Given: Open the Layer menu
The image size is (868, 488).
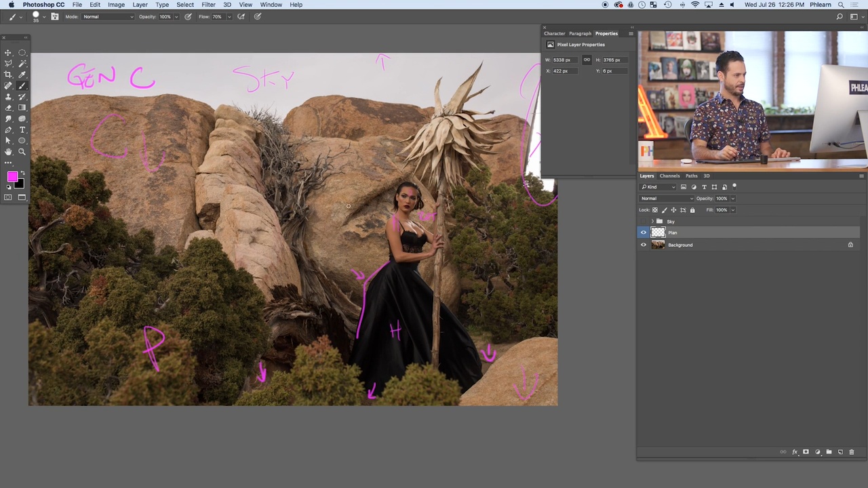Looking at the screenshot, I should click(x=140, y=5).
